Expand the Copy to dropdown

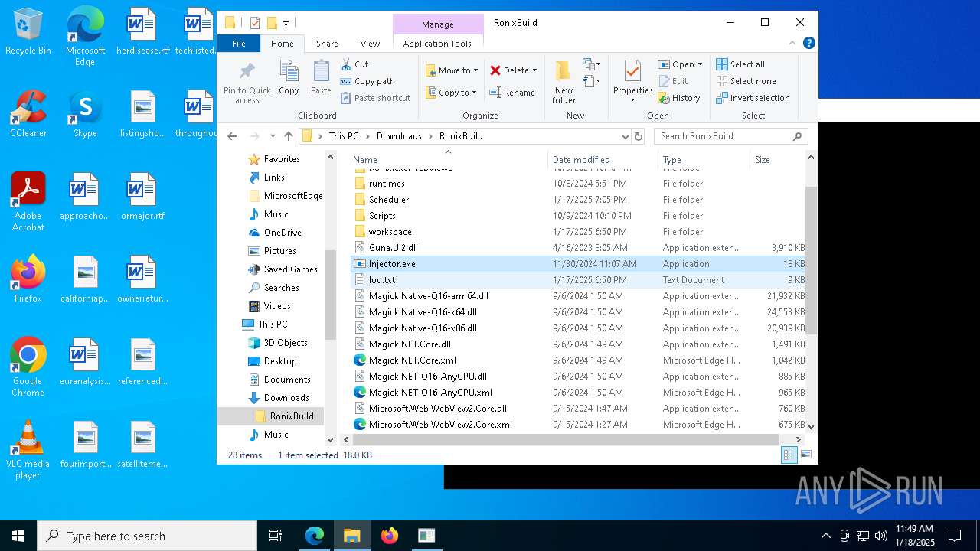point(474,93)
